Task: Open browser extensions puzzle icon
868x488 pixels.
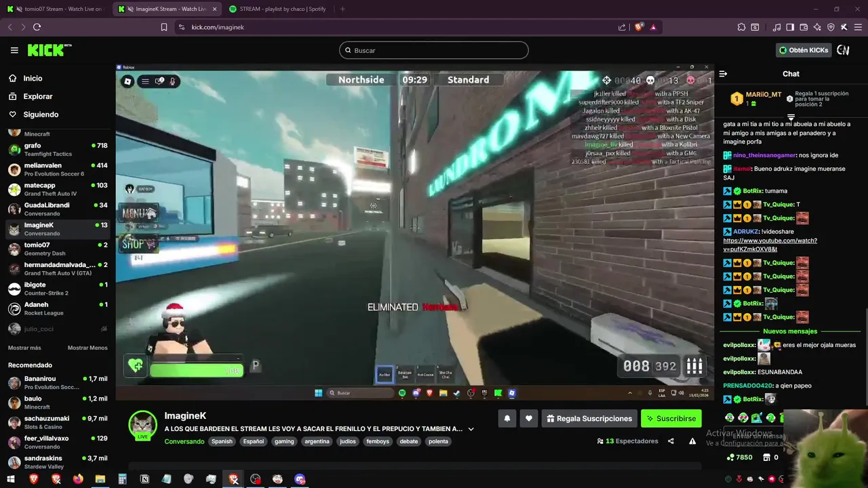Action: [741, 27]
